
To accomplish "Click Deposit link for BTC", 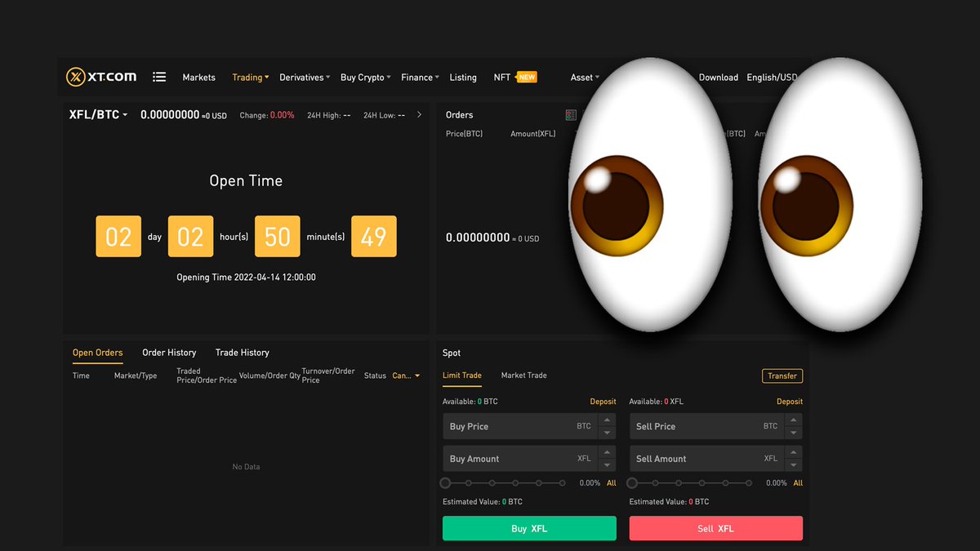I will point(604,402).
